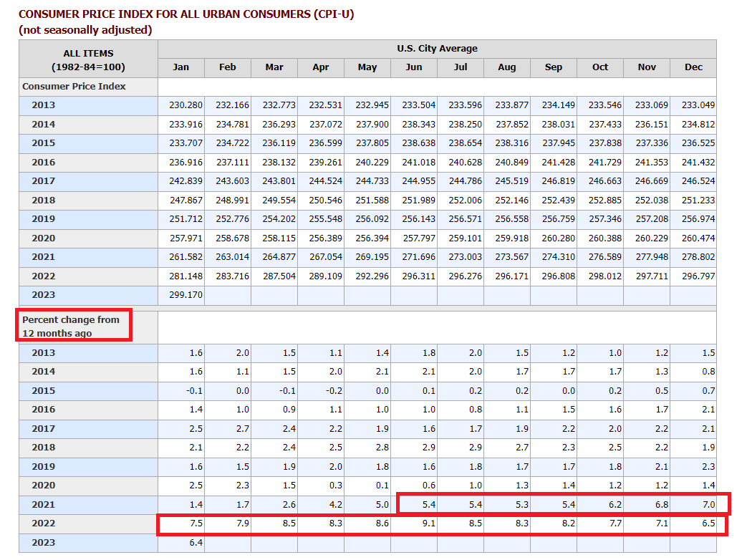Select index value 261.582 for Jan 2021
This screenshot has width=742, height=560.
tap(185, 257)
